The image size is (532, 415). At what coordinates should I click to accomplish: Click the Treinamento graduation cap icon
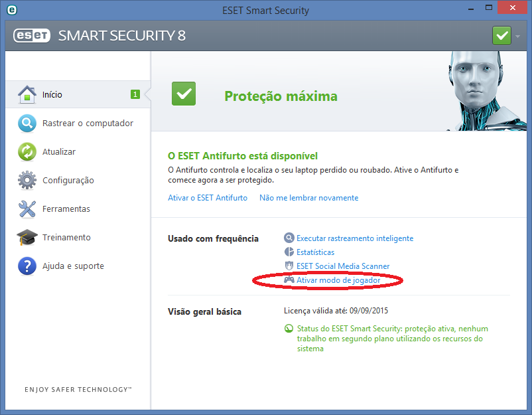(27, 237)
